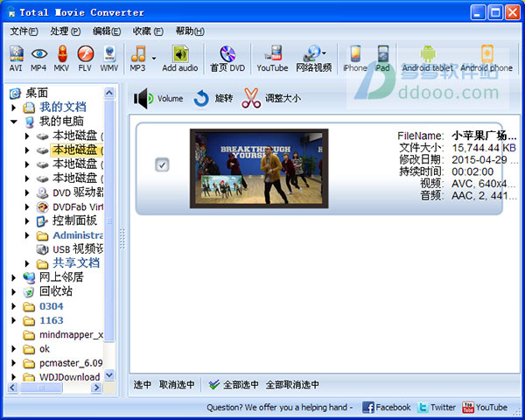Screen dimensions: 525x420
Task: Select the YouTube format icon
Action: (x=273, y=53)
